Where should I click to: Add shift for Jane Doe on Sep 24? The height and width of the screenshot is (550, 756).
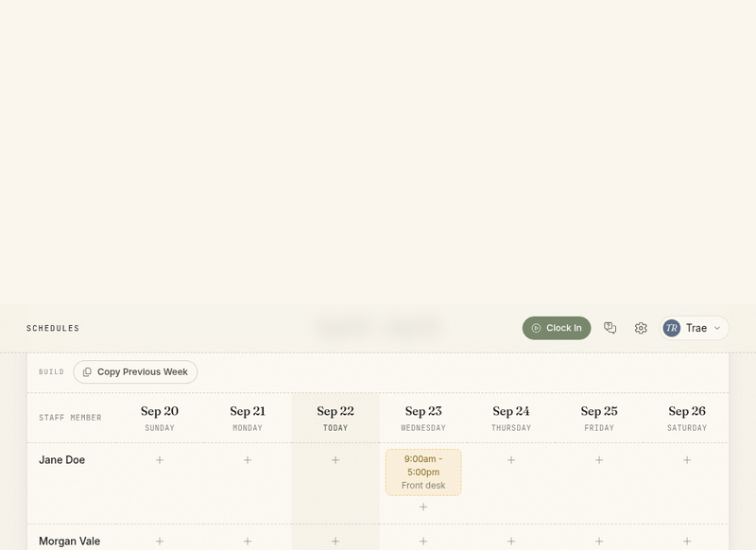[x=511, y=460]
